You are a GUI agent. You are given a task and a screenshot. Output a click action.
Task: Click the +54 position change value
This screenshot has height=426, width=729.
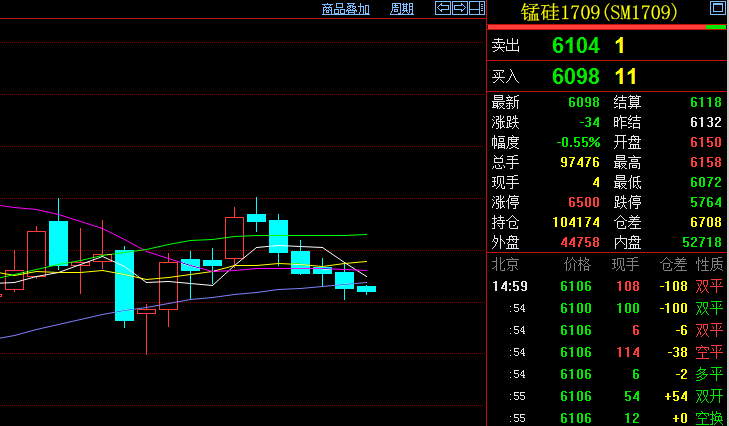tap(676, 396)
